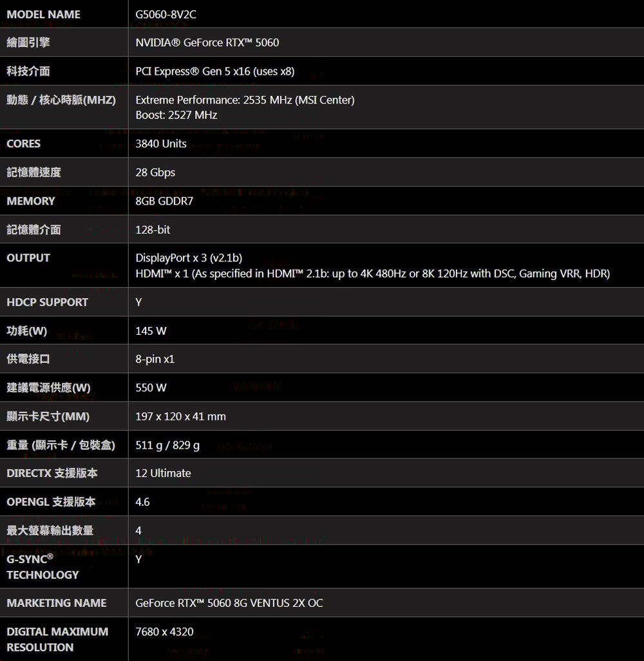Image resolution: width=644 pixels, height=661 pixels.
Task: Click the CORES row label
Action: pos(24,144)
